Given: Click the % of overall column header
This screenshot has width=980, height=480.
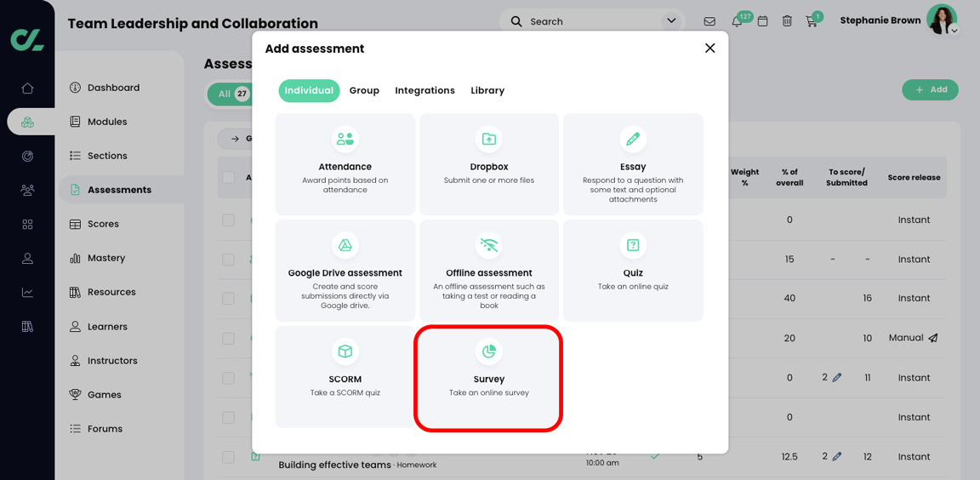Looking at the screenshot, I should [789, 178].
